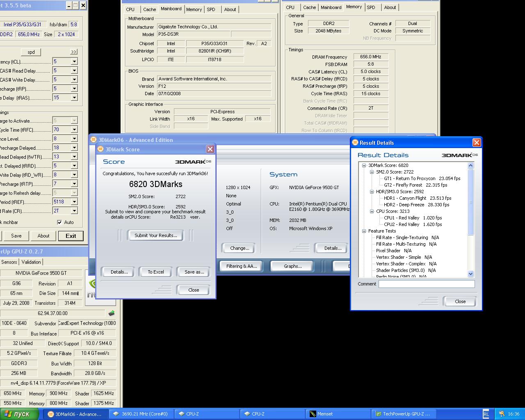Select Fill Rate - Single-Texturing row
This screenshot has height=420, width=525.
click(407, 237)
